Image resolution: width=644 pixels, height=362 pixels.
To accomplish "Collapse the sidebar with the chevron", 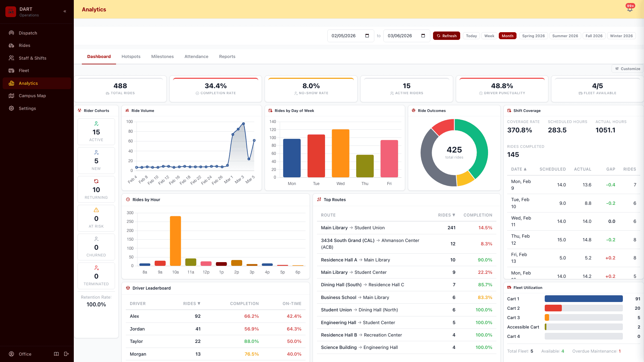I will pos(65,11).
